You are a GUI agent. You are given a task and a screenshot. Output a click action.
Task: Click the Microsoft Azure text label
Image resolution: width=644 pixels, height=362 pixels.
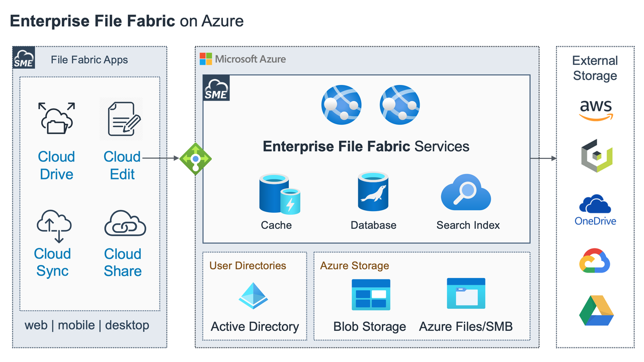coord(251,59)
